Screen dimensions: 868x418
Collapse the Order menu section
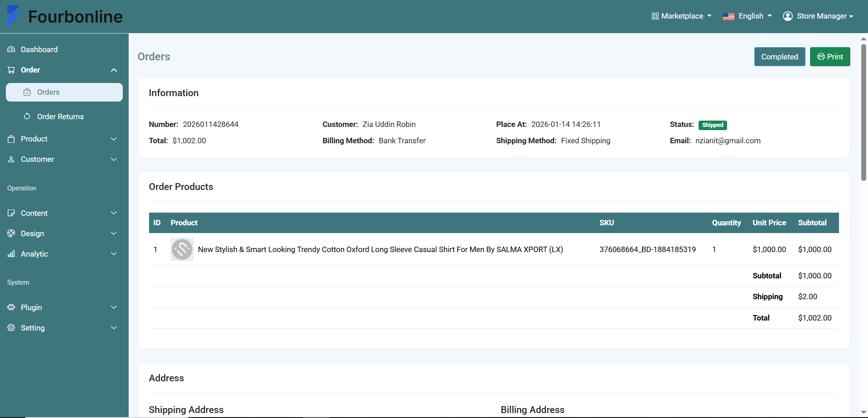tap(114, 70)
